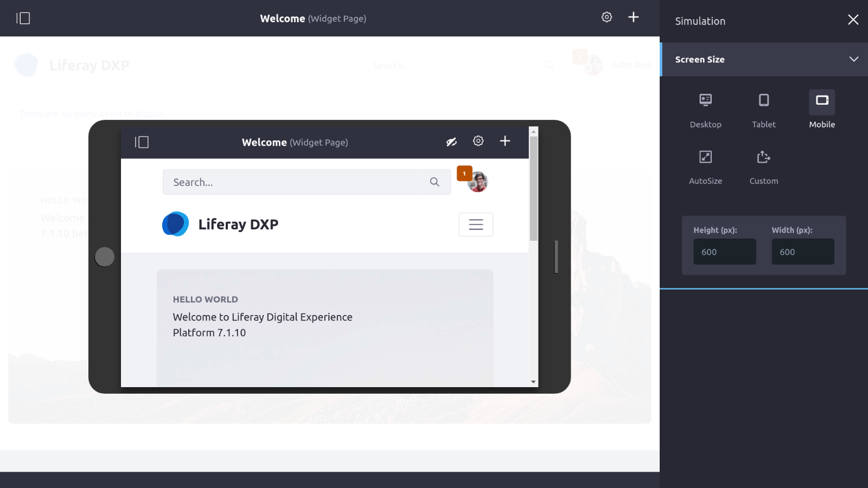Click the scrollbar down arrow in preview
Viewport: 868px width, 488px height.
click(533, 382)
